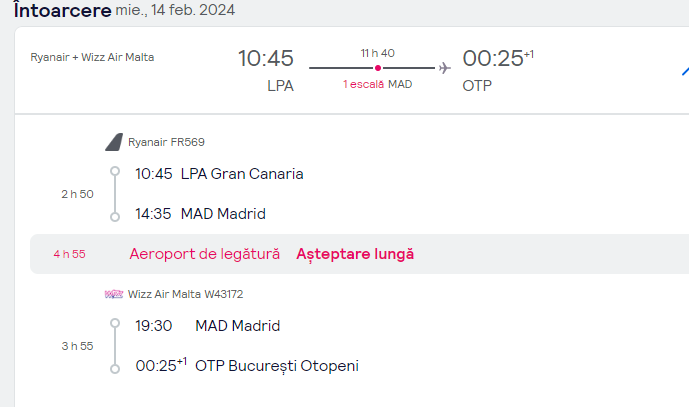This screenshot has width=689, height=407.
Task: Select the '1 escală' stopover label
Action: pyautogui.click(x=363, y=84)
